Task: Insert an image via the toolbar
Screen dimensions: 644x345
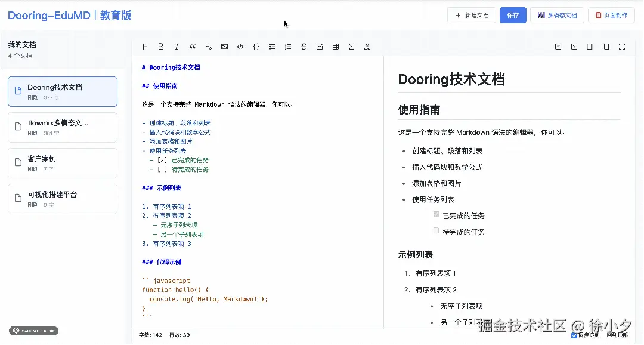Action: 224,47
